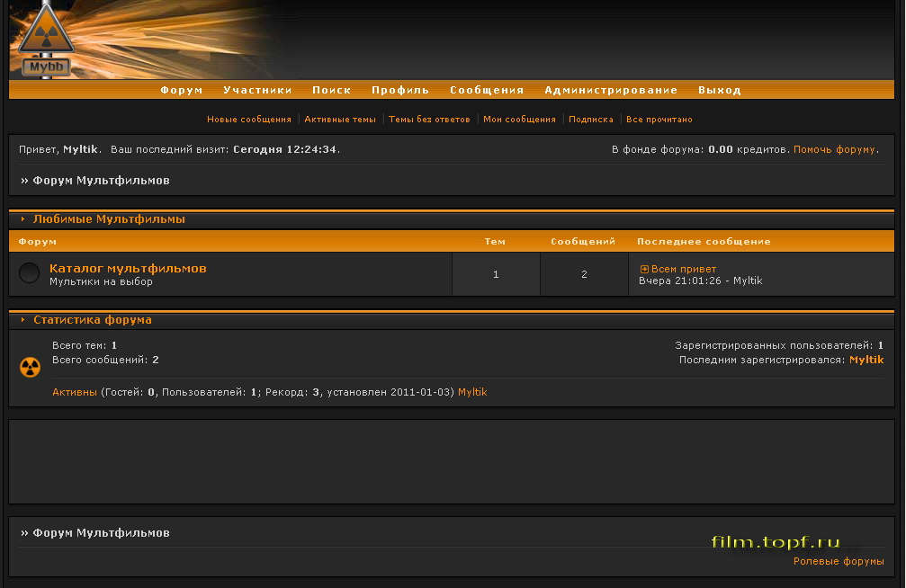The height and width of the screenshot is (588, 906).
Task: Collapse the "Любимые Мультфильмы" category
Action: [x=22, y=218]
